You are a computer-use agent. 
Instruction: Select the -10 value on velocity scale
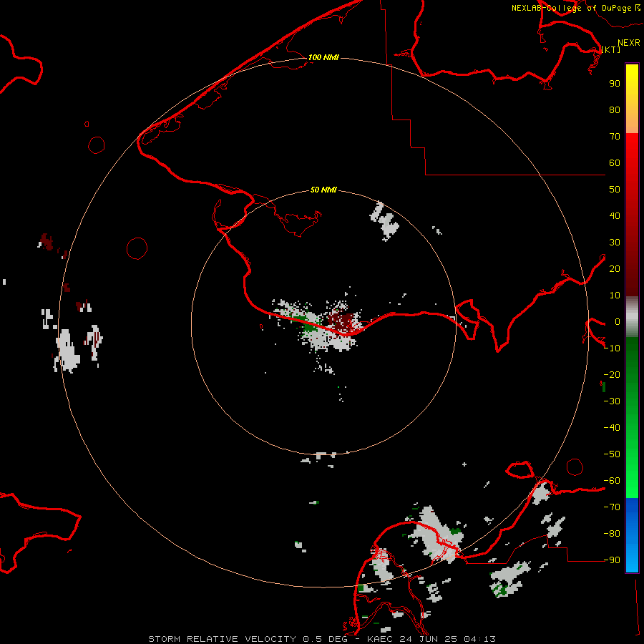click(x=612, y=348)
